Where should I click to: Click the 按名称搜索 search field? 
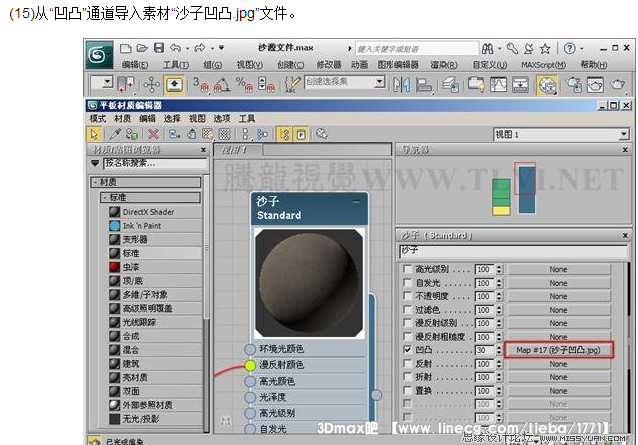point(155,164)
